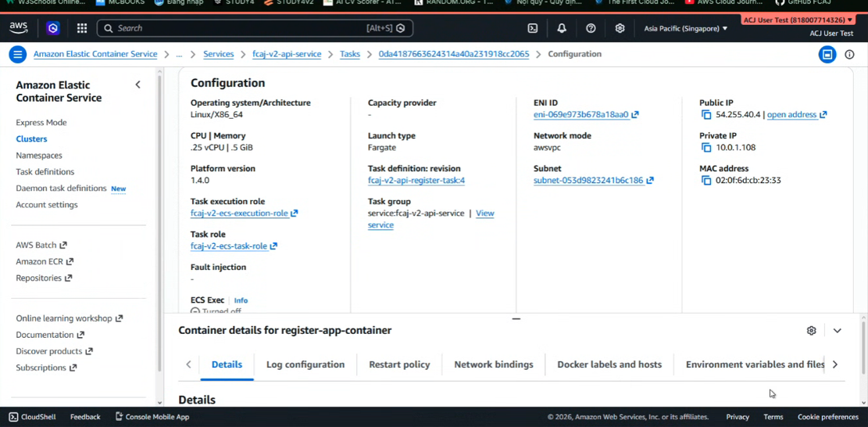Open Repositories external link
Image resolution: width=868 pixels, height=427 pixels.
(44, 278)
